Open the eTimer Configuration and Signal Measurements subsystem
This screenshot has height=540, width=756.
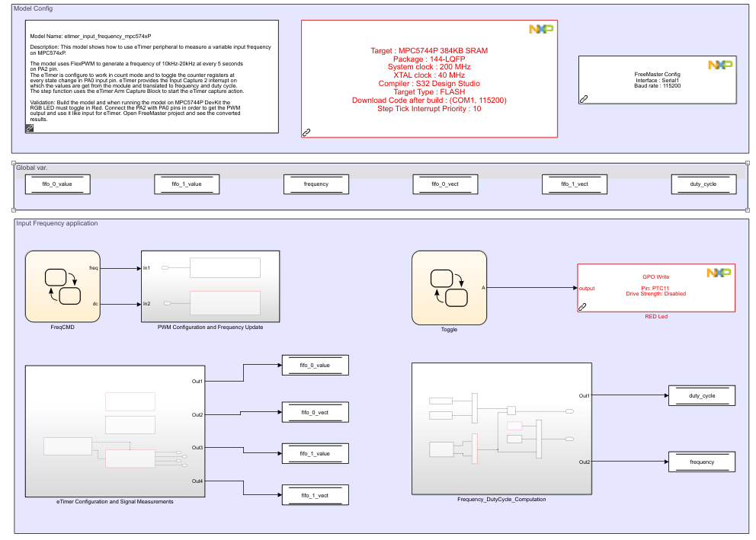(115, 431)
